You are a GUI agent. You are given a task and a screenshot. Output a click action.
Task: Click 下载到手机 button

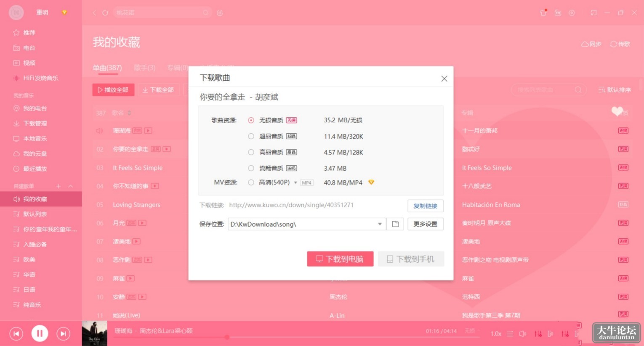411,259
